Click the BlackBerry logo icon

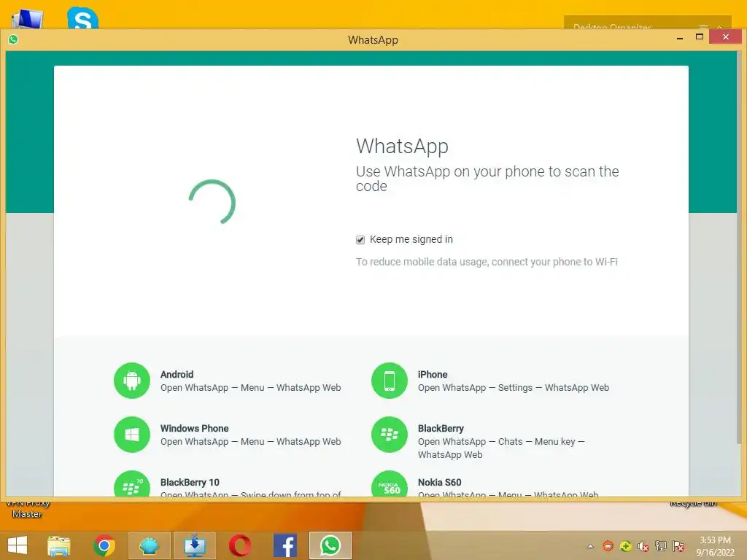click(390, 435)
